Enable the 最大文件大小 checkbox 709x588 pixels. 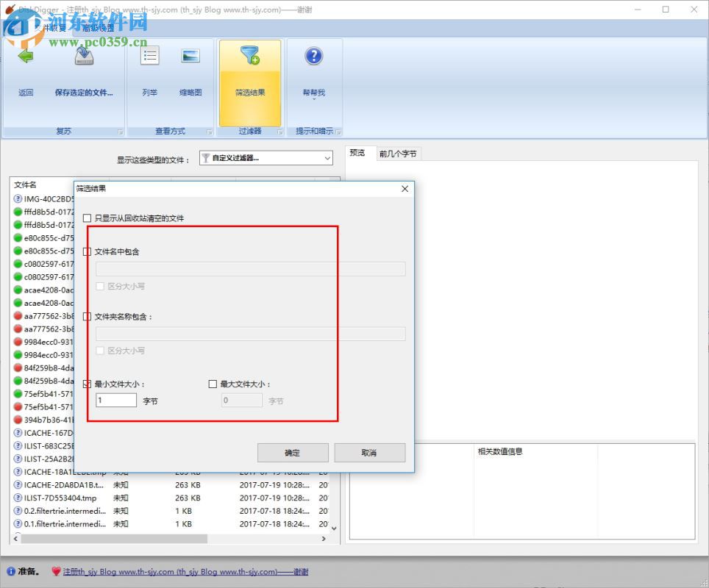(x=212, y=384)
